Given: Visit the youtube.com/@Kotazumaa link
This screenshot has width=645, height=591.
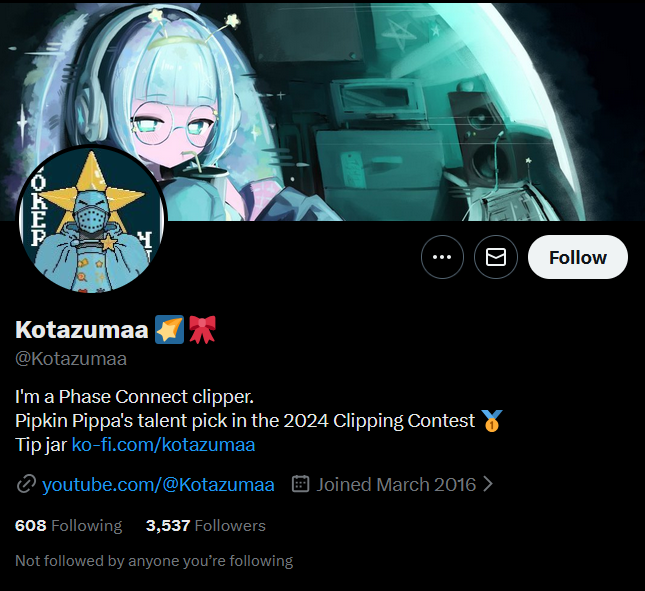Looking at the screenshot, I should click(x=158, y=484).
